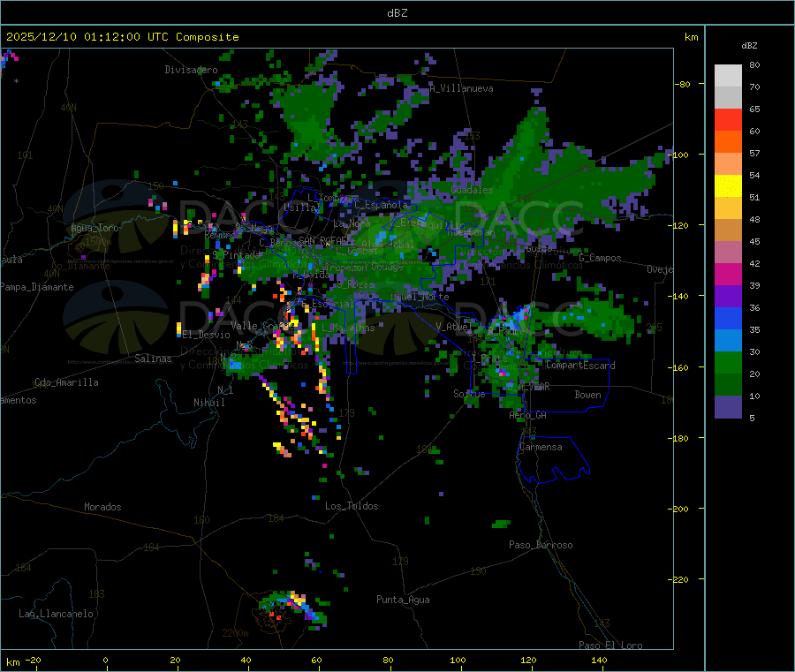
Task: Click the violet 36–39 dBZ legend swatch
Action: pyautogui.click(x=728, y=297)
